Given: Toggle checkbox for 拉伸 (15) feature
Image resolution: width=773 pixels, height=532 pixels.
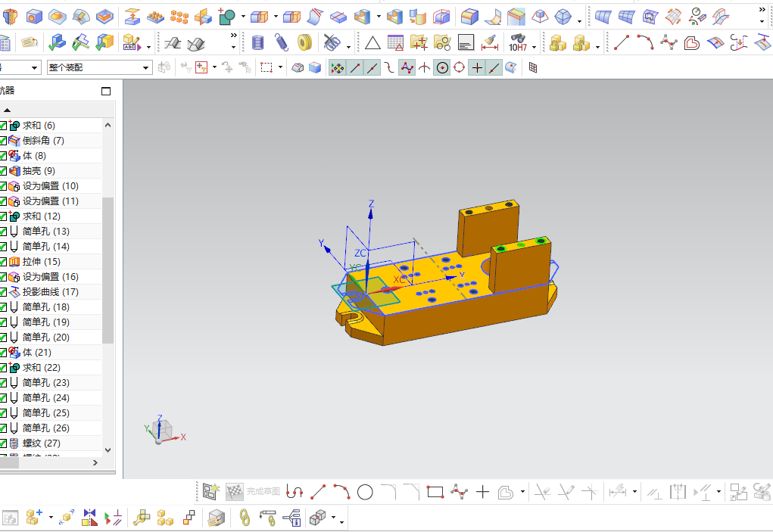Looking at the screenshot, I should [3, 262].
